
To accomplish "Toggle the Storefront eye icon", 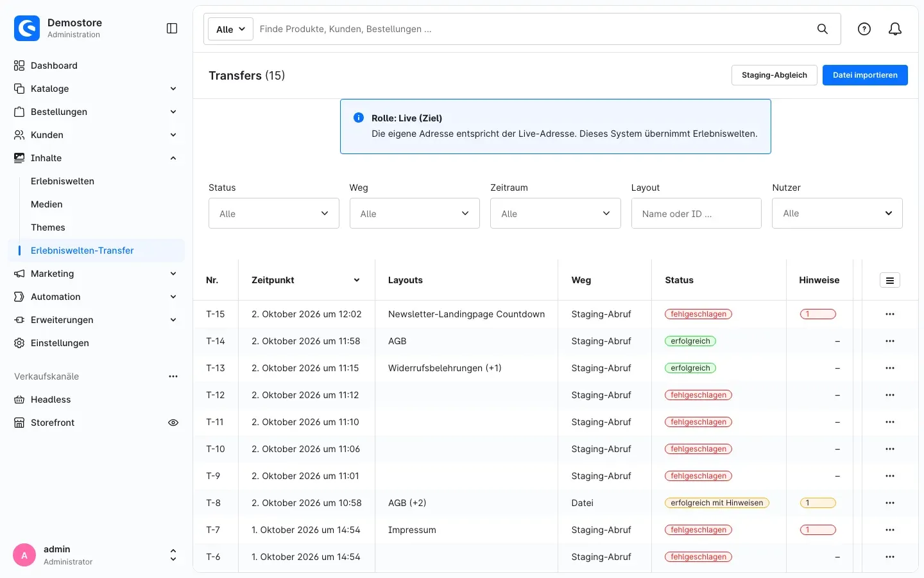I will click(173, 423).
